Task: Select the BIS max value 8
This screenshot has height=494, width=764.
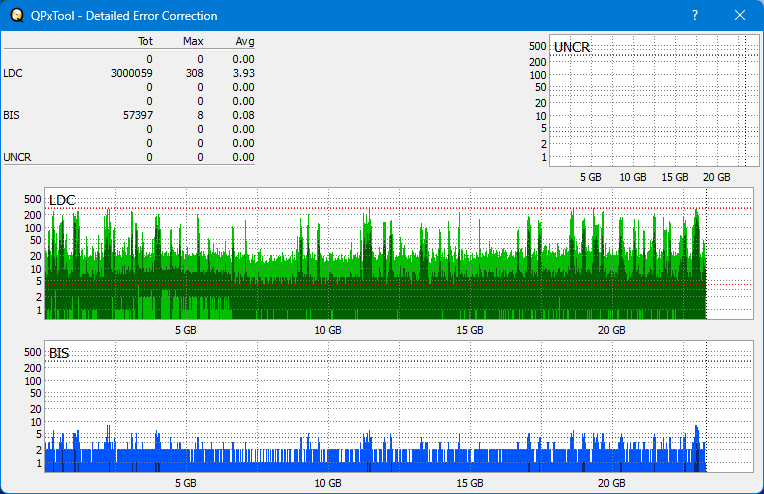Action: click(200, 115)
